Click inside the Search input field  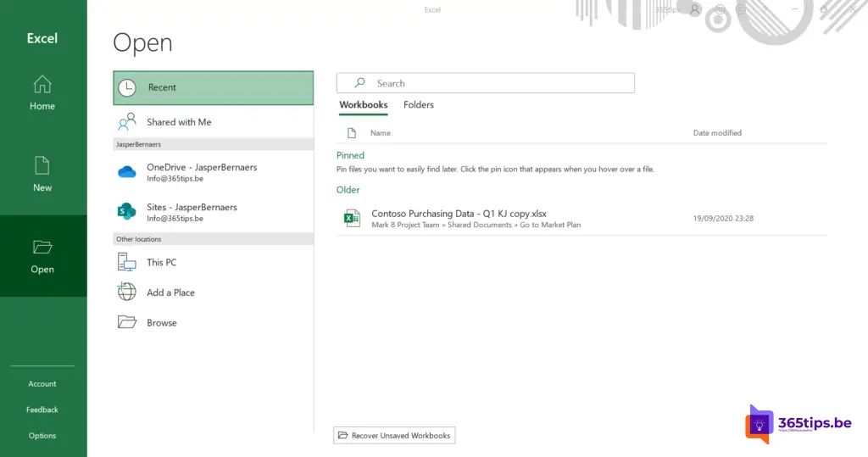[x=486, y=83]
